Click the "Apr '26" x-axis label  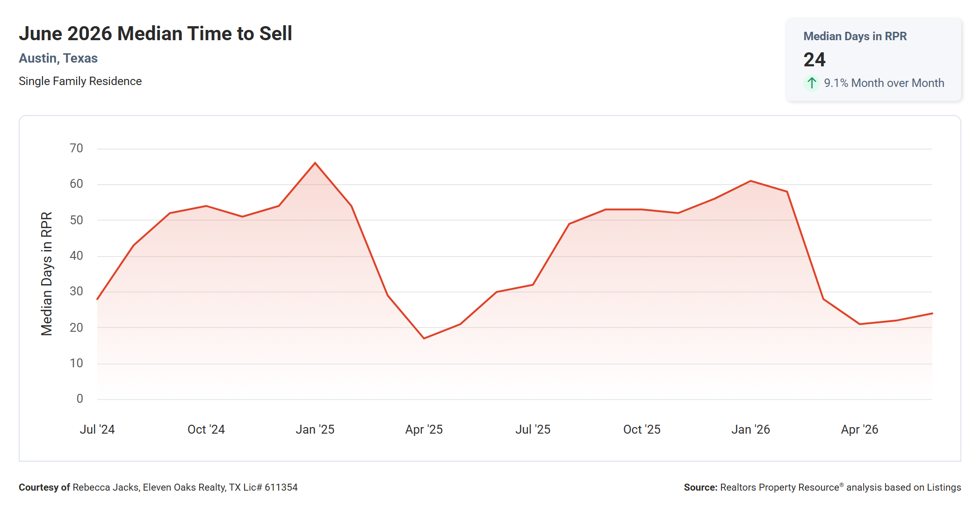coord(860,429)
